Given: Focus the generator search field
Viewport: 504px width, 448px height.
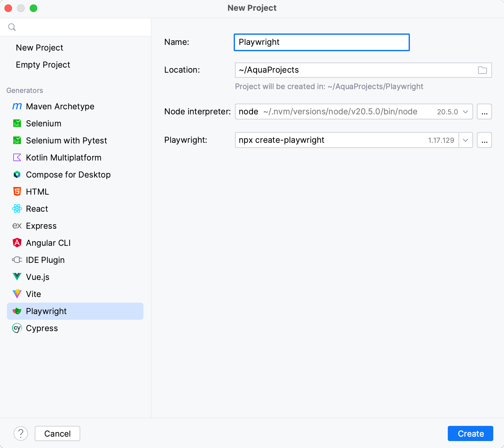Looking at the screenshot, I should coord(76,27).
